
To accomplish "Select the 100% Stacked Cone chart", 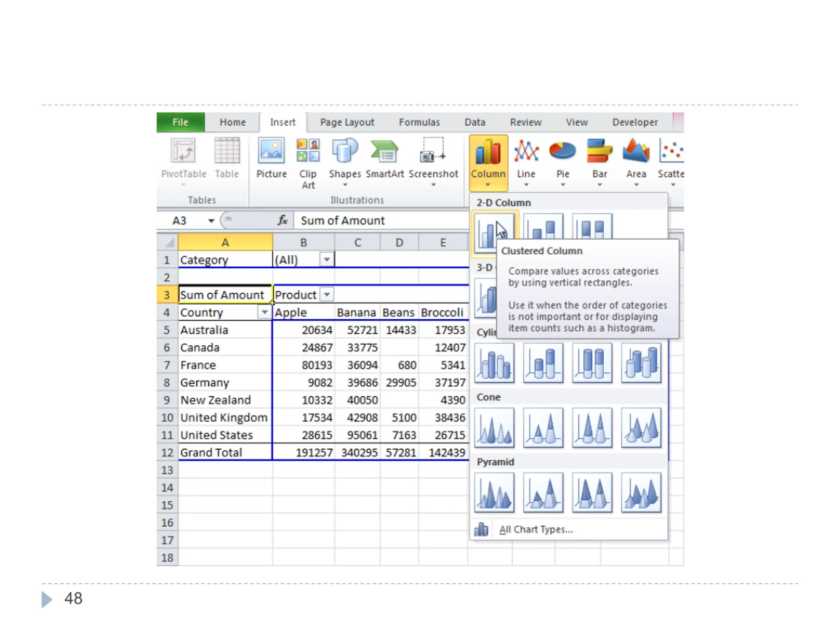I will pos(592,428).
